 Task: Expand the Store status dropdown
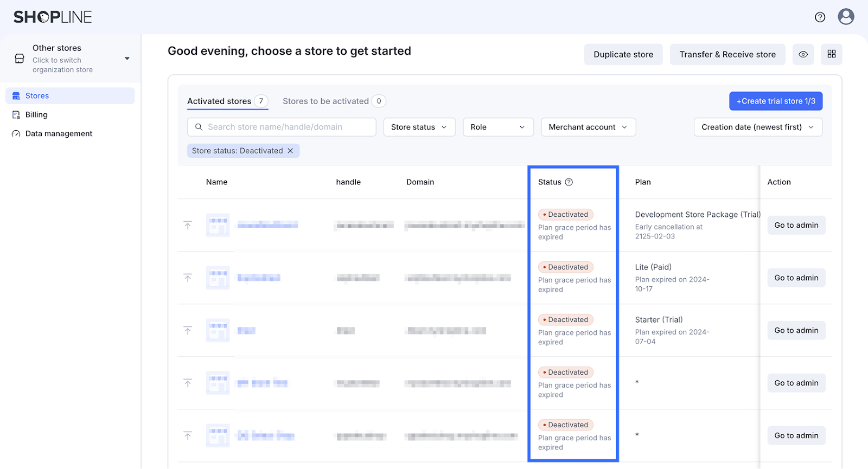point(419,127)
